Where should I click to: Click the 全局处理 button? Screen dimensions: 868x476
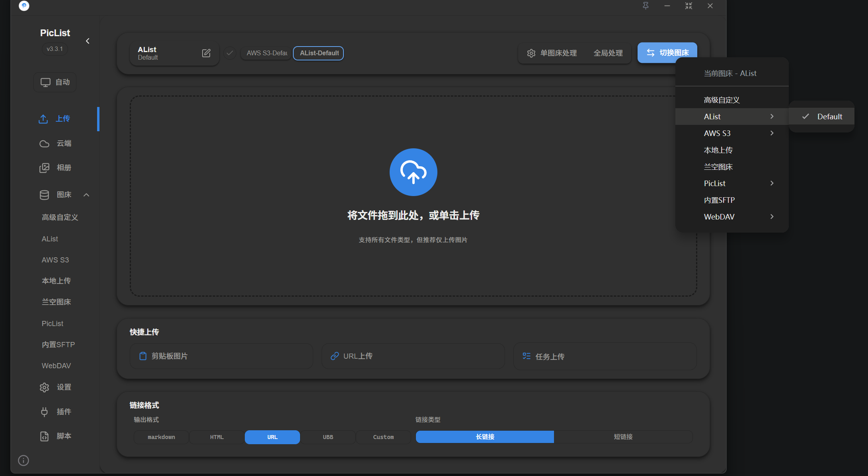click(x=608, y=53)
